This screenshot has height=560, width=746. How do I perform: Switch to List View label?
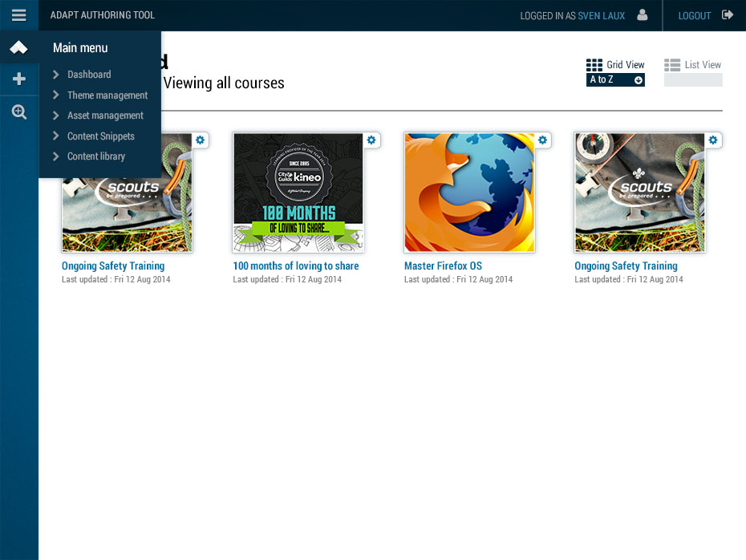(703, 65)
